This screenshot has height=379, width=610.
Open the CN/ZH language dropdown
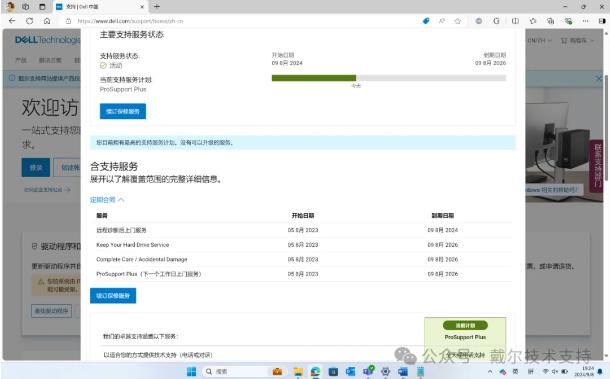(x=540, y=40)
